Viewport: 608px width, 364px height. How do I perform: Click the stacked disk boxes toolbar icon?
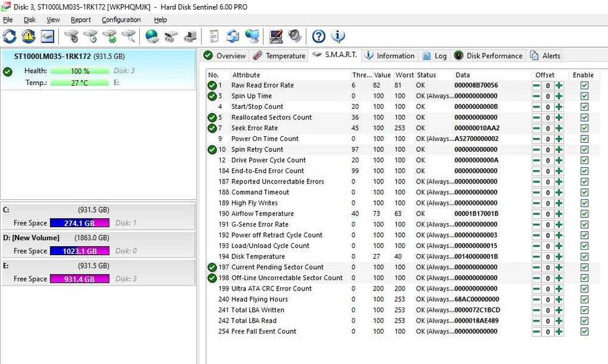pyautogui.click(x=171, y=36)
